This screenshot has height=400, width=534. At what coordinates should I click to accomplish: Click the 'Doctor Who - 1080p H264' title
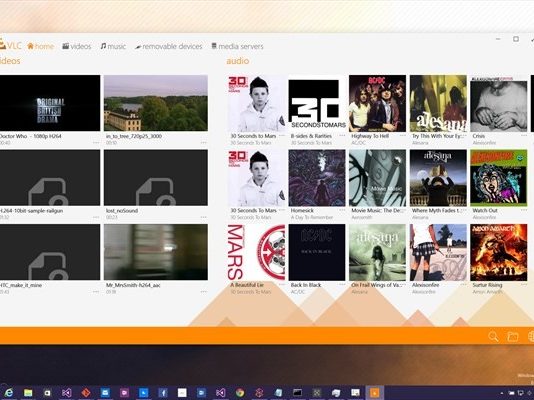31,136
